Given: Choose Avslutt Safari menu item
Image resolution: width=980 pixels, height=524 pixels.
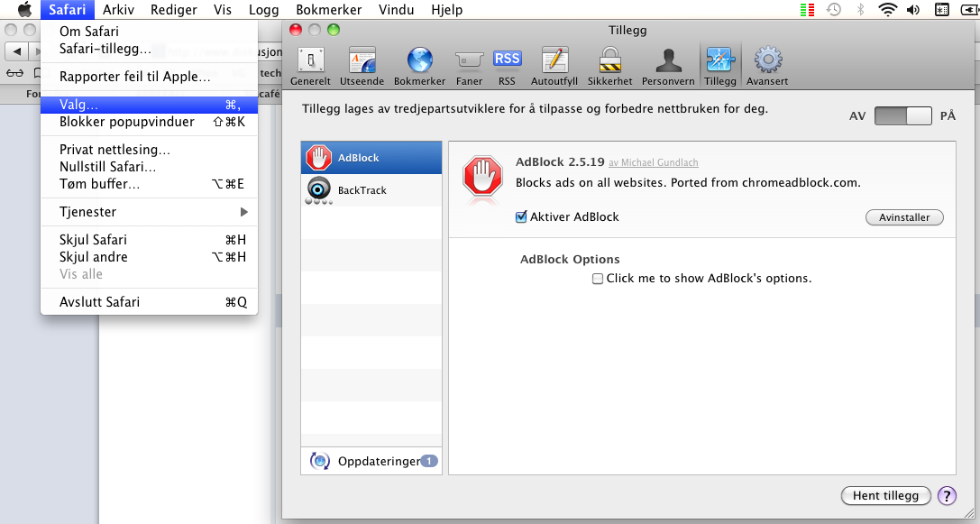Looking at the screenshot, I should pos(150,302).
